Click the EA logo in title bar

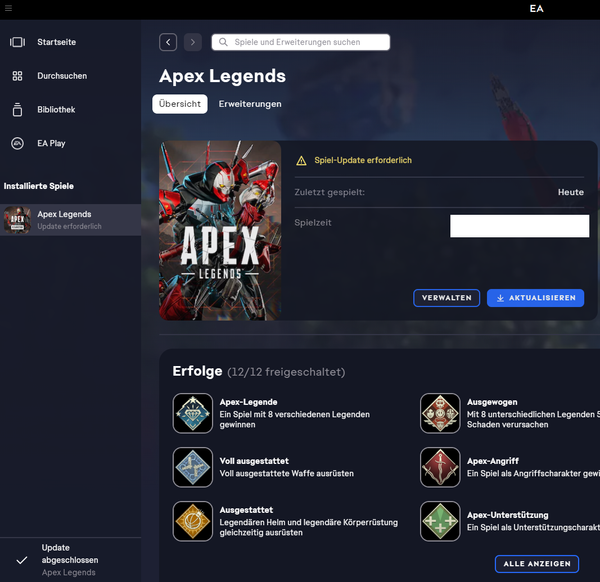point(536,8)
